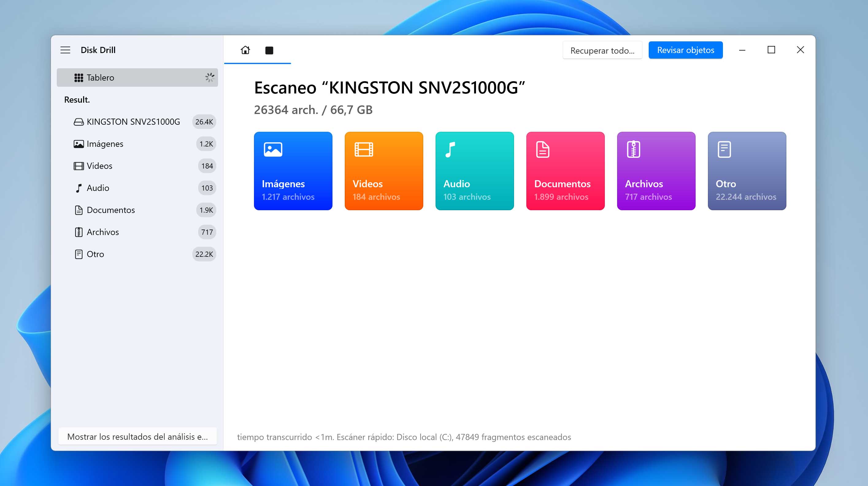Click the 184 count badge
This screenshot has width=868, height=486.
(x=207, y=166)
